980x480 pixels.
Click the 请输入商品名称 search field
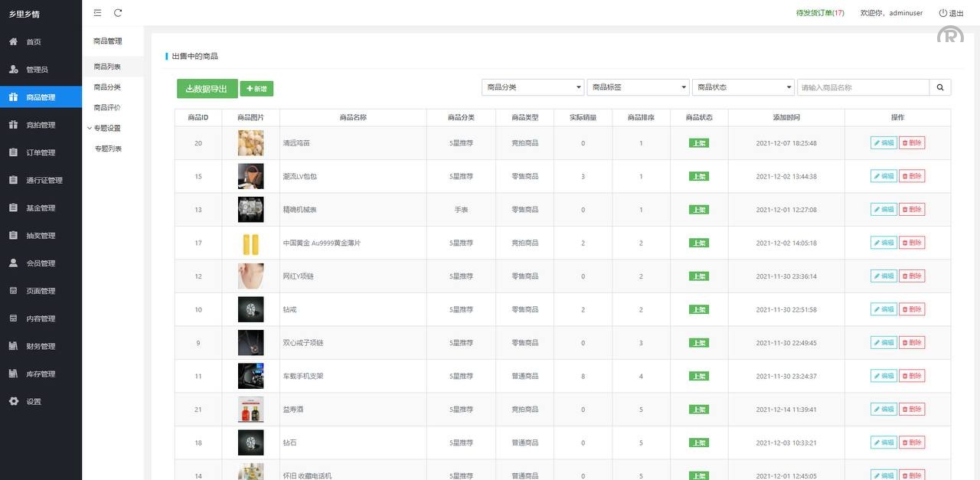coord(863,87)
